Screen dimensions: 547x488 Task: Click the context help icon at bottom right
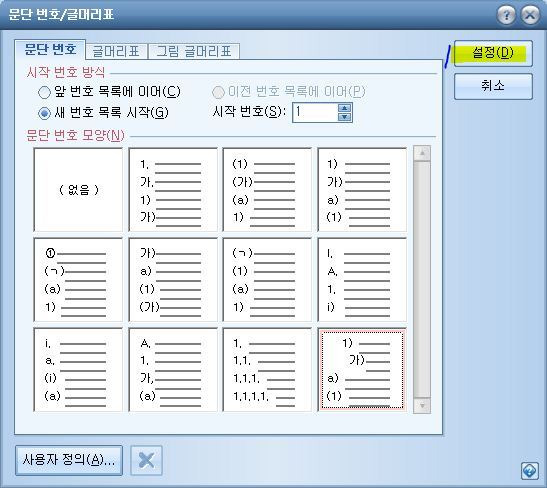pos(530,471)
